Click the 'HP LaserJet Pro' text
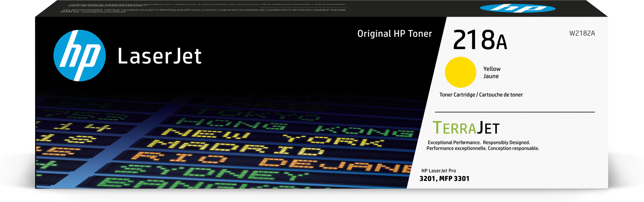644x202 pixels. coord(438,171)
